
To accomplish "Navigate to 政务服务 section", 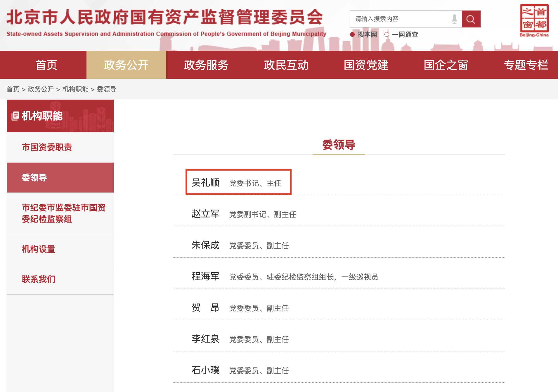I will tap(205, 65).
